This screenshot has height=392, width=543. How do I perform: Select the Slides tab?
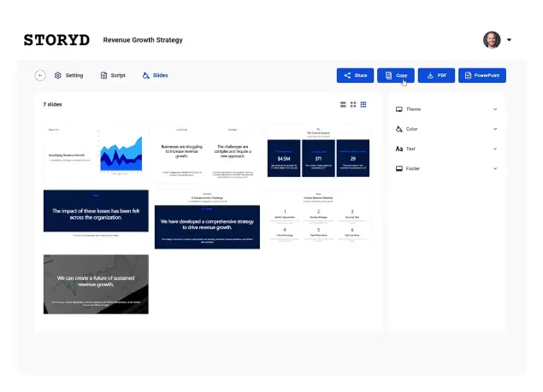[155, 75]
